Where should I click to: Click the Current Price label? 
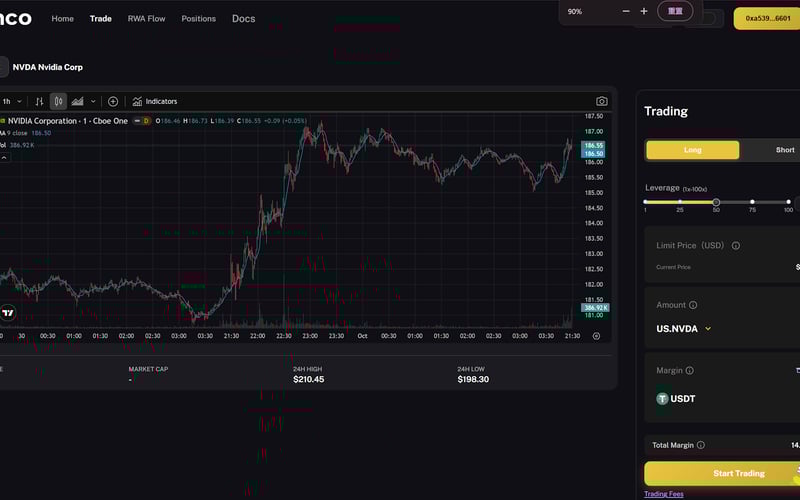(673, 267)
